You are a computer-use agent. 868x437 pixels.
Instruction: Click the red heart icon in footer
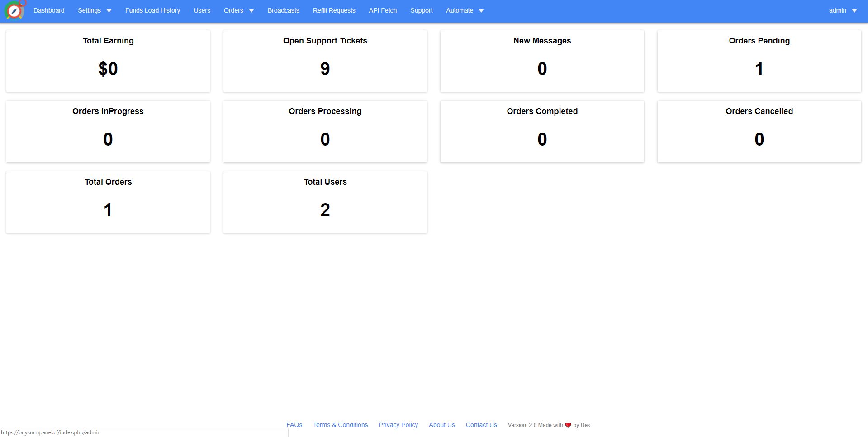(568, 425)
